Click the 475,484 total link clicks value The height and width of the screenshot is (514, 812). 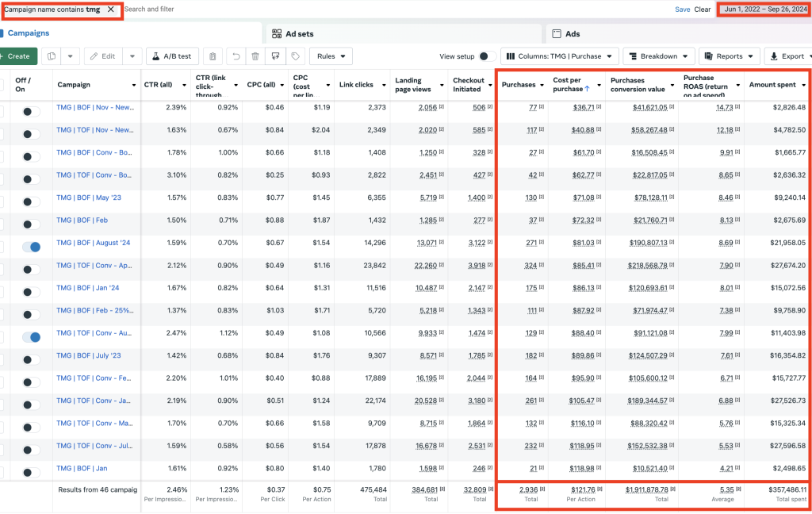[373, 489]
